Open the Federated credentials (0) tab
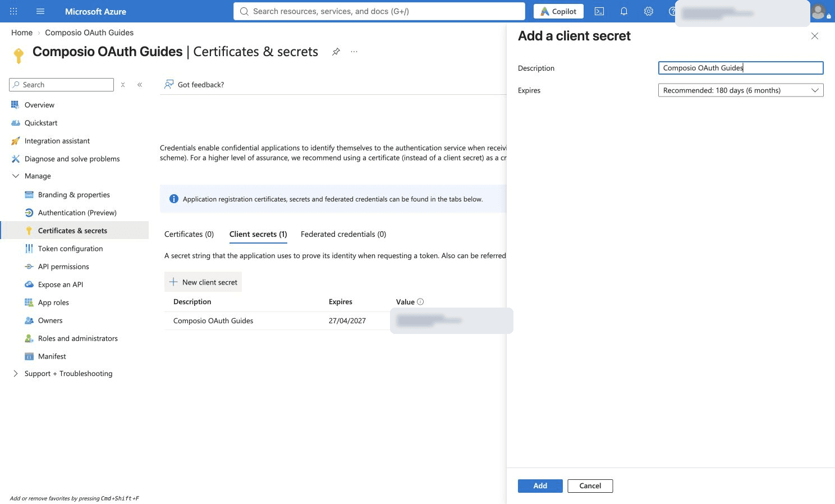835x504 pixels. tap(343, 234)
